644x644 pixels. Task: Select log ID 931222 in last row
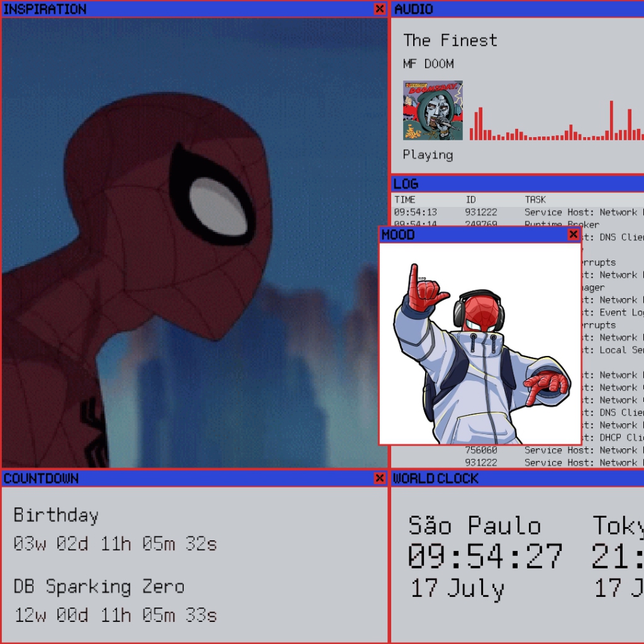click(481, 462)
